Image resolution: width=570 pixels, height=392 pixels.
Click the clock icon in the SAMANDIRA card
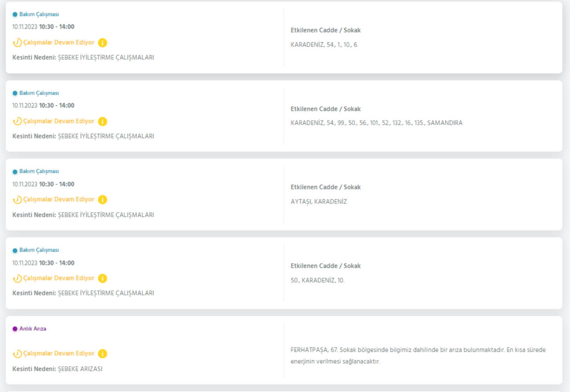pyautogui.click(x=17, y=121)
